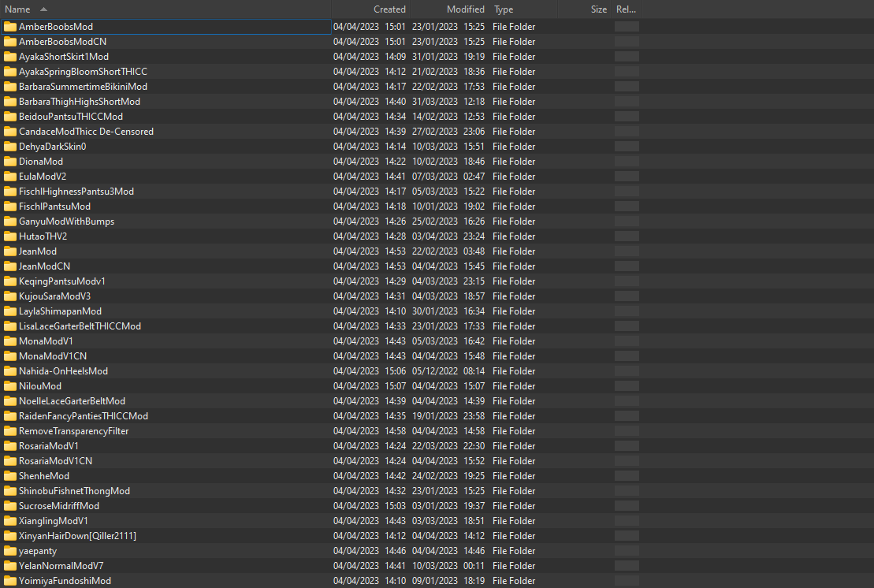Select the XinyanHairDown[Qiller2111] folder icon
The height and width of the screenshot is (588, 874).
(x=10, y=536)
